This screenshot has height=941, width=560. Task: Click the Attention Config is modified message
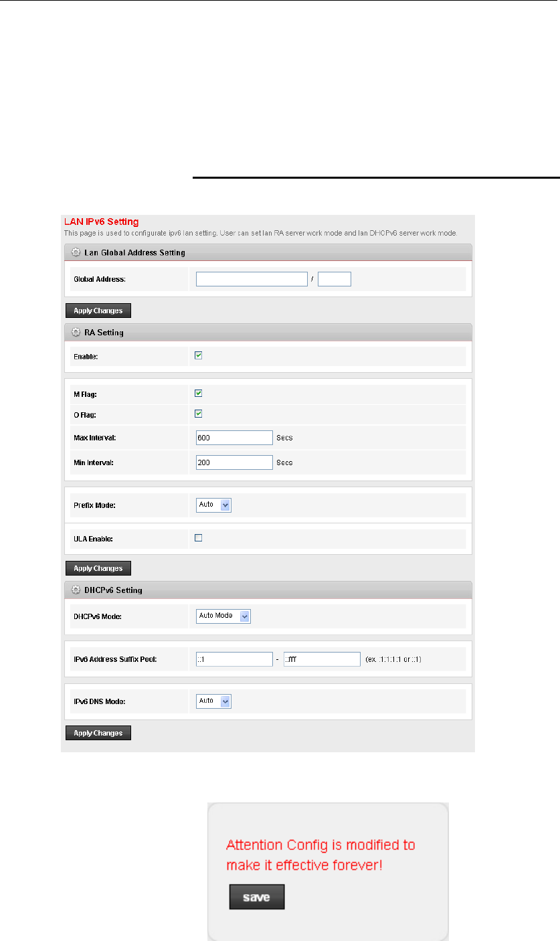(x=320, y=855)
